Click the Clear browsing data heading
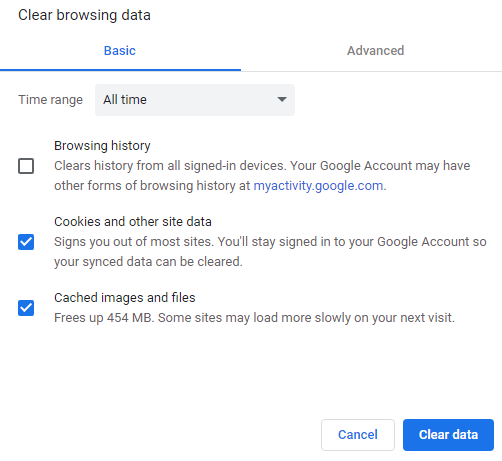The height and width of the screenshot is (461, 502). click(x=84, y=15)
